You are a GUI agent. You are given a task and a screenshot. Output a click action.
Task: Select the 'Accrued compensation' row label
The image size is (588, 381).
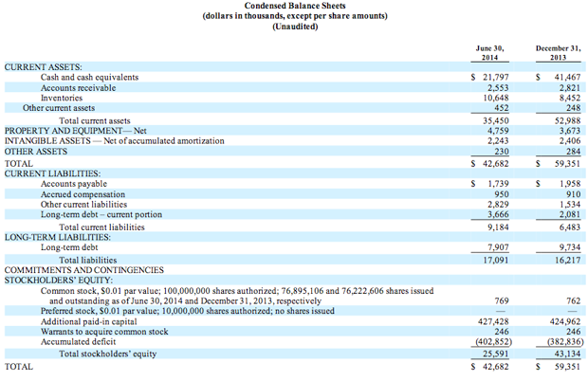pyautogui.click(x=83, y=194)
